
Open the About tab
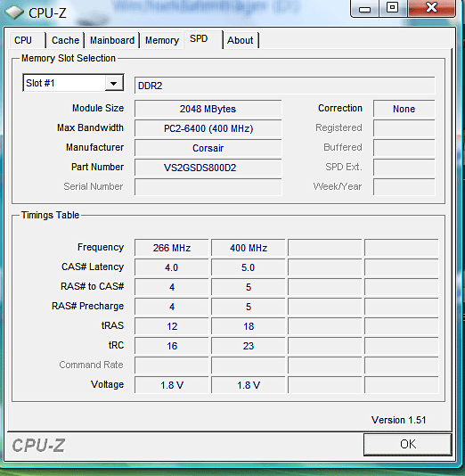(x=241, y=40)
